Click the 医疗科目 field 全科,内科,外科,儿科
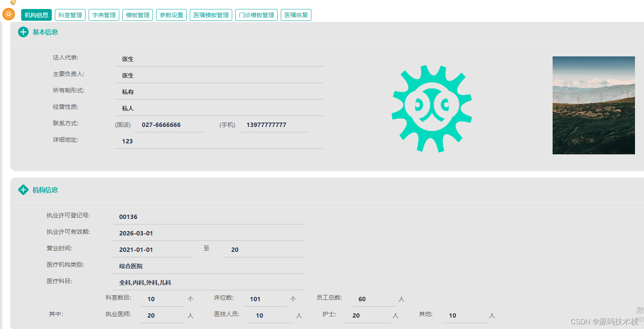 208,283
